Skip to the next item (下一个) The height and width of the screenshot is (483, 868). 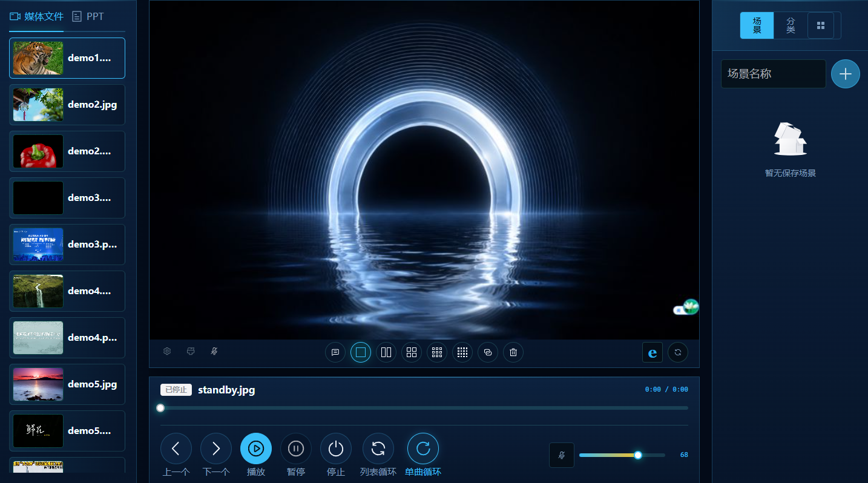[216, 448]
